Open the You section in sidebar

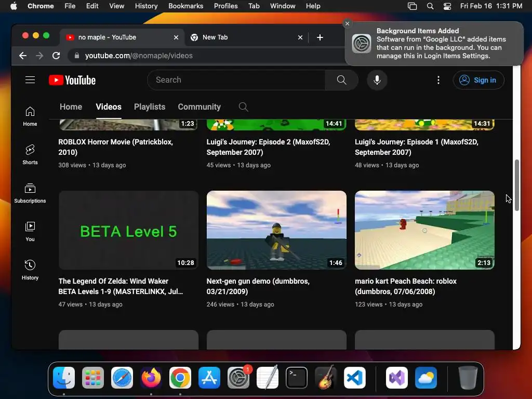tap(30, 231)
